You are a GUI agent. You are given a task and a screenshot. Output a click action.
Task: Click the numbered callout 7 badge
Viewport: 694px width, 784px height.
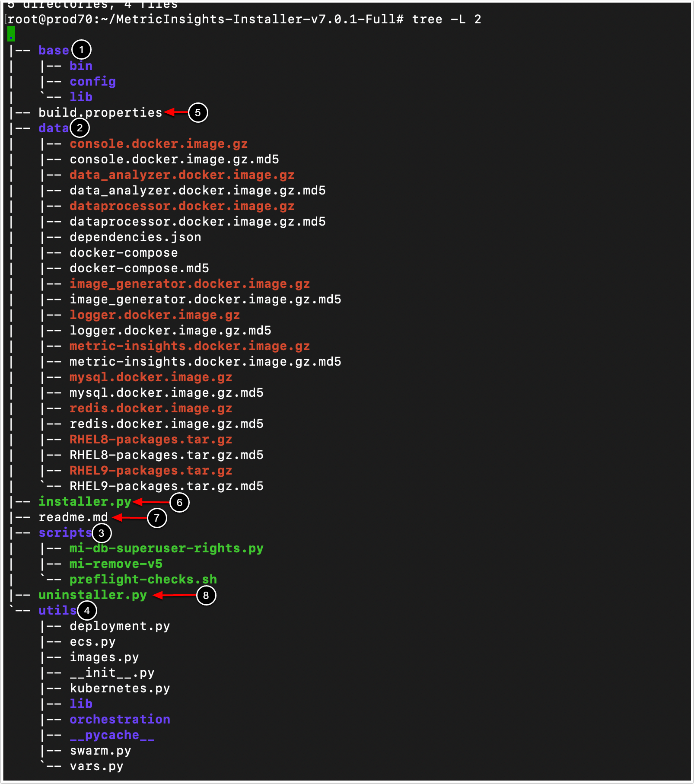pos(157,517)
